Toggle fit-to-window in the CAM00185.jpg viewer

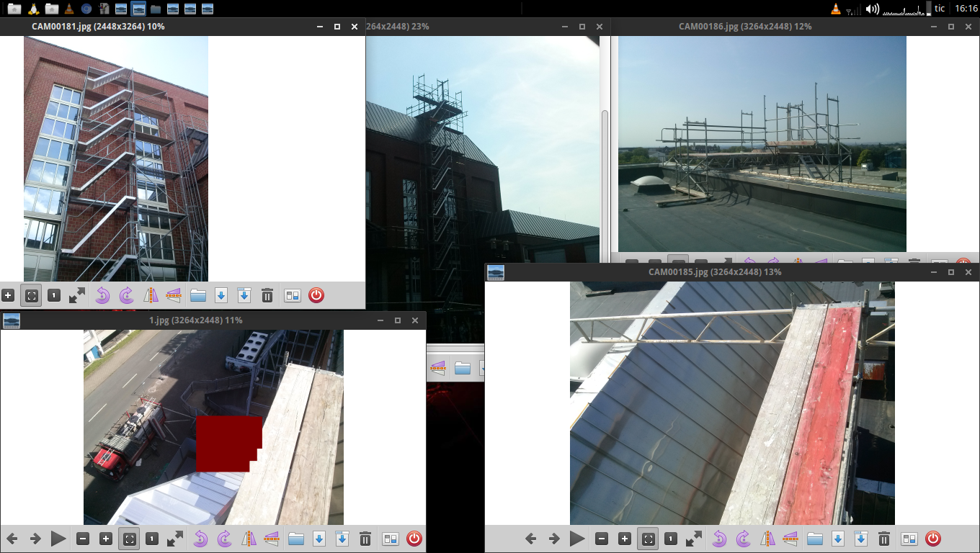pos(648,539)
